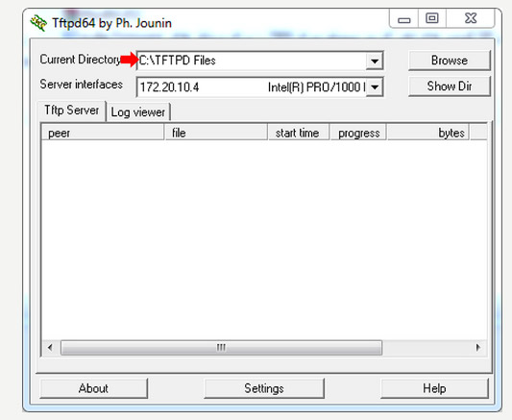Viewport: 512px width, 420px height.
Task: Select the Tftp Server tab
Action: click(71, 111)
